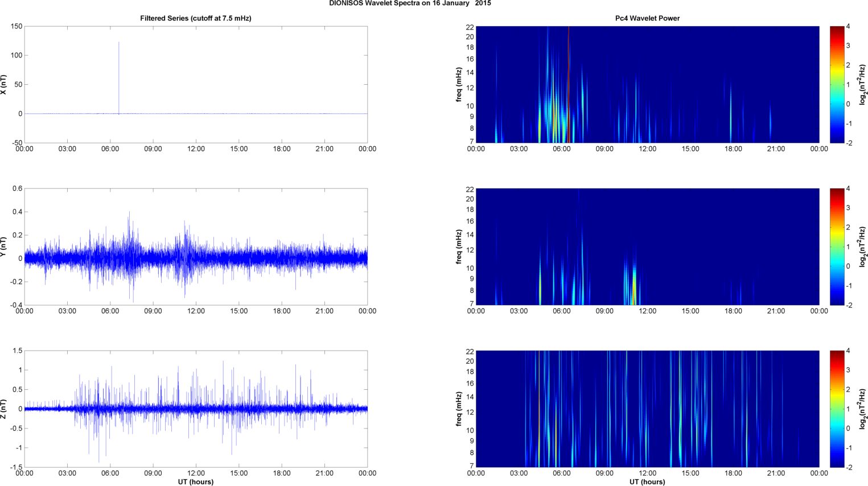The height and width of the screenshot is (486, 868).
Task: Select the "Pc4 Wavelet Power" heading
Action: coord(647,18)
